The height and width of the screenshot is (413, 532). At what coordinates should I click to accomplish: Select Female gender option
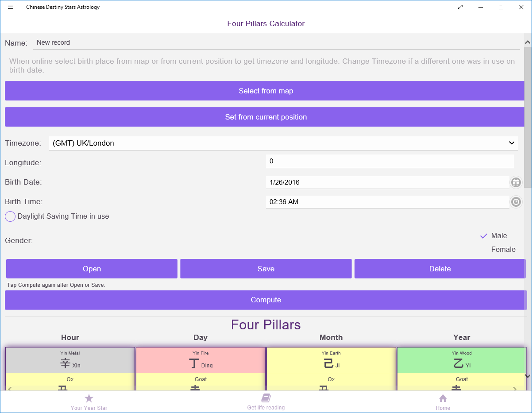503,250
